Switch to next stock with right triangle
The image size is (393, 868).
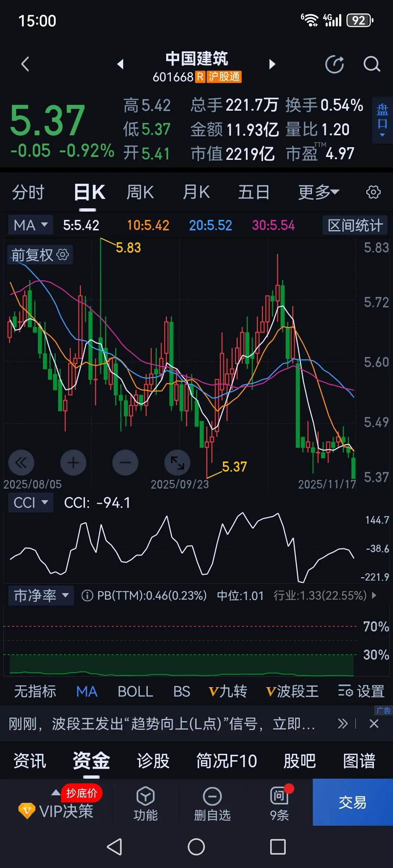coord(272,64)
